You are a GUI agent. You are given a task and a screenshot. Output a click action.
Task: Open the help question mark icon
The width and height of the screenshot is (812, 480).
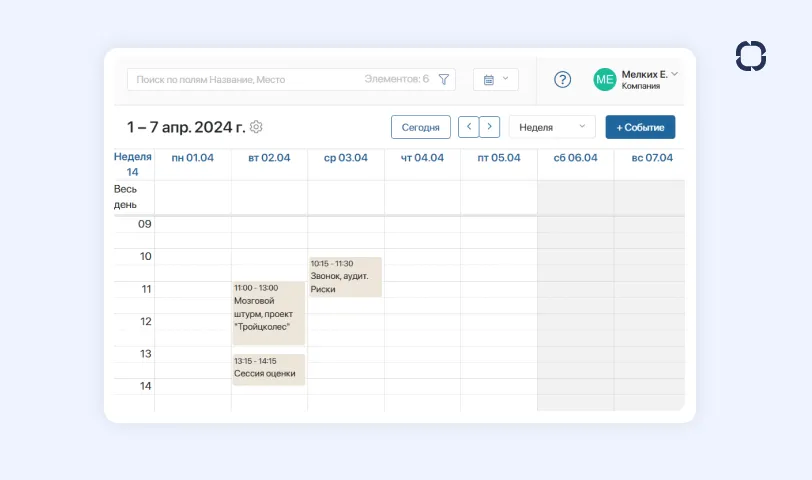pos(562,79)
